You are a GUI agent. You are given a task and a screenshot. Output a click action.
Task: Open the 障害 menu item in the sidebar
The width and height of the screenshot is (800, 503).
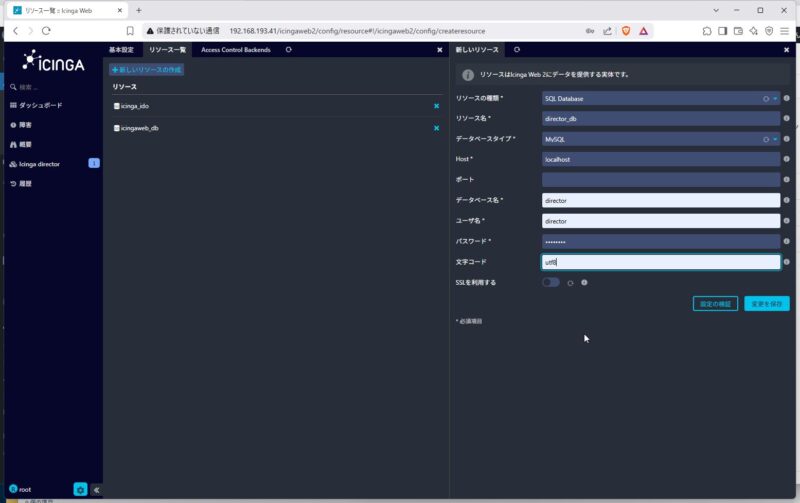(25, 125)
